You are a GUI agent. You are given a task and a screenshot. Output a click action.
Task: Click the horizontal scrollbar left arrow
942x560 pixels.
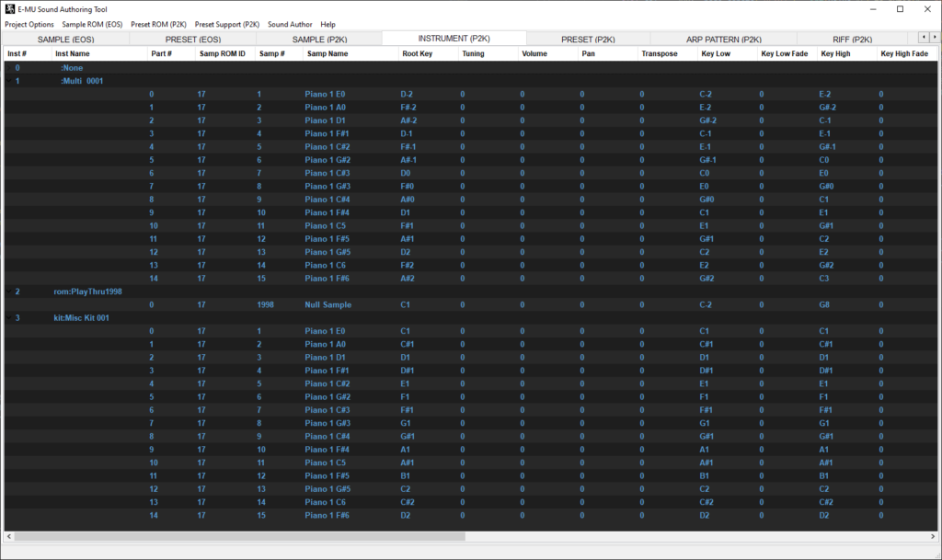pyautogui.click(x=8, y=537)
